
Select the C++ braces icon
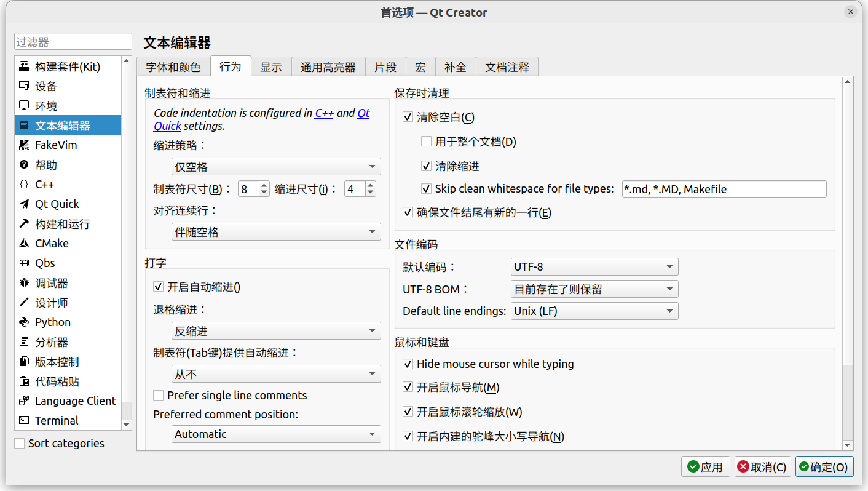24,185
